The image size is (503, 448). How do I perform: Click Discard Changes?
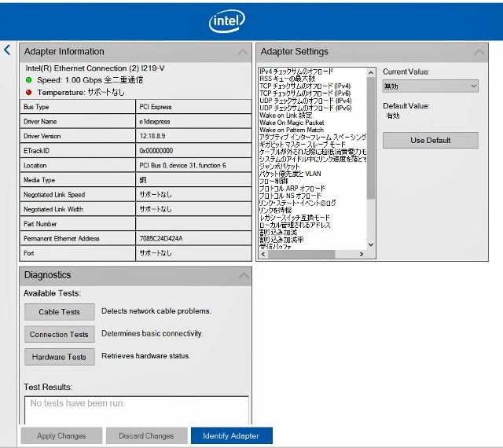(x=147, y=435)
